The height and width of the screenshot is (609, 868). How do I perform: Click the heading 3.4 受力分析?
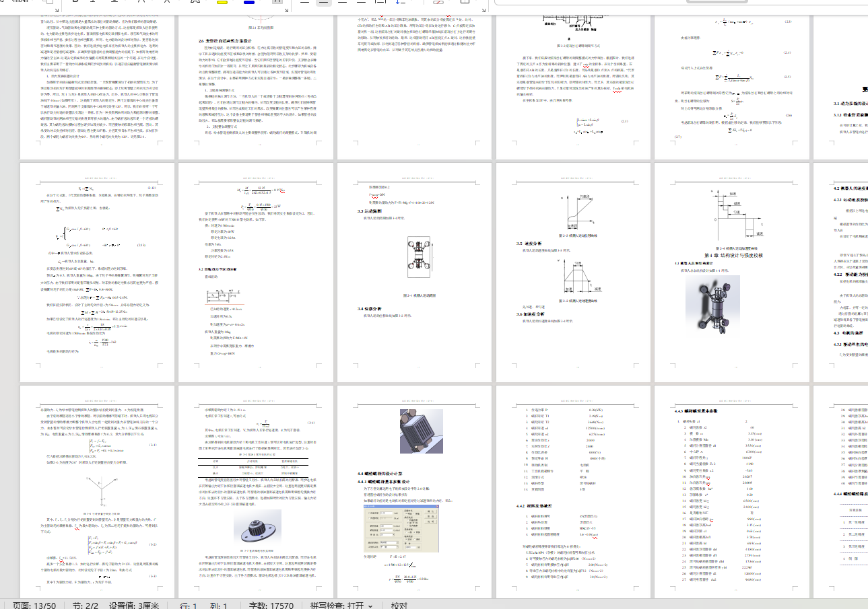370,309
